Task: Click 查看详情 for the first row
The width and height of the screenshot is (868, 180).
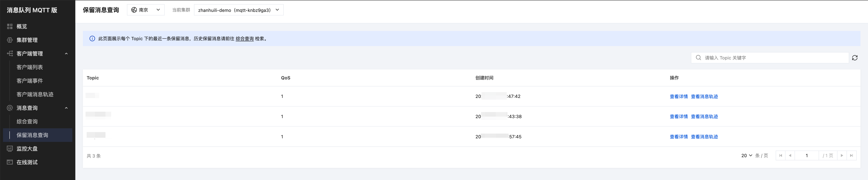Action: coord(679,97)
